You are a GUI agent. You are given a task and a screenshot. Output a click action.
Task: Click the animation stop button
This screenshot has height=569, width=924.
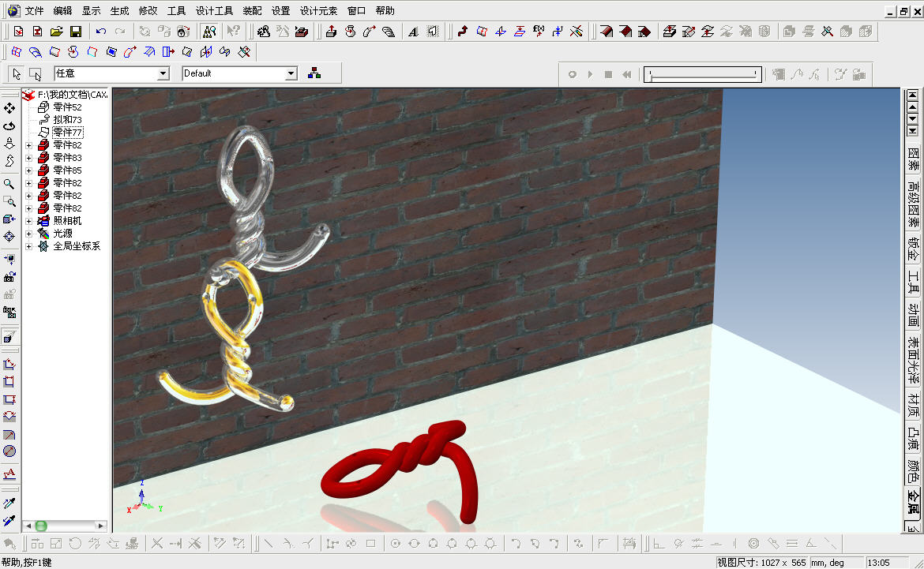click(x=608, y=74)
